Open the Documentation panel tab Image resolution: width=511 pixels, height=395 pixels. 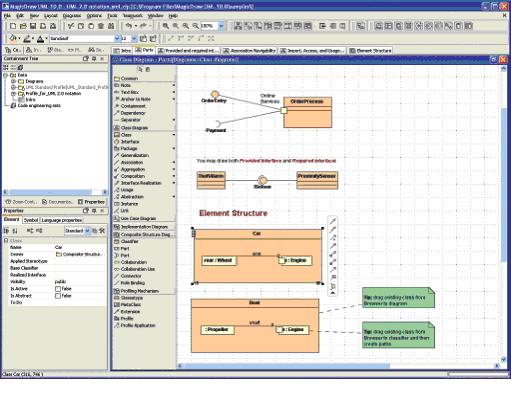[x=57, y=202]
